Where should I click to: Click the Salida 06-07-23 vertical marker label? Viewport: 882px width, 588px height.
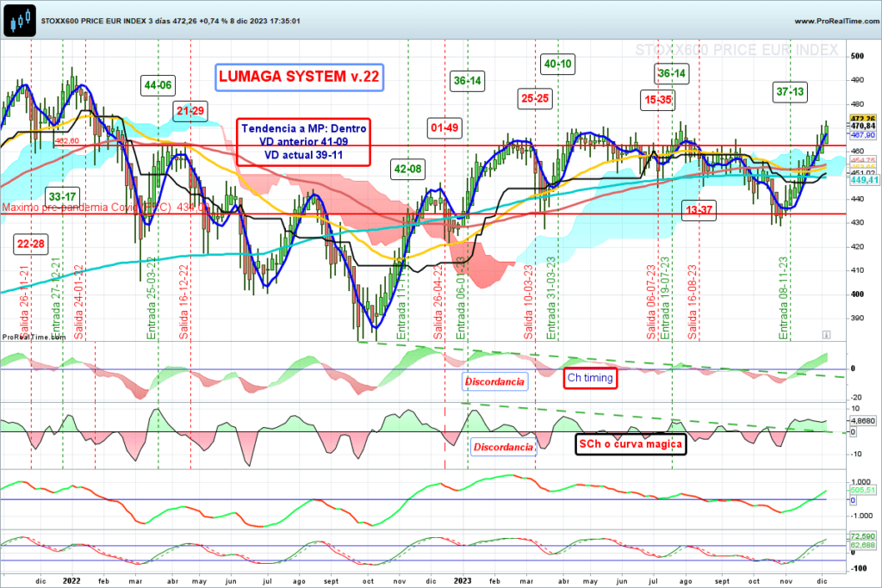click(x=651, y=302)
